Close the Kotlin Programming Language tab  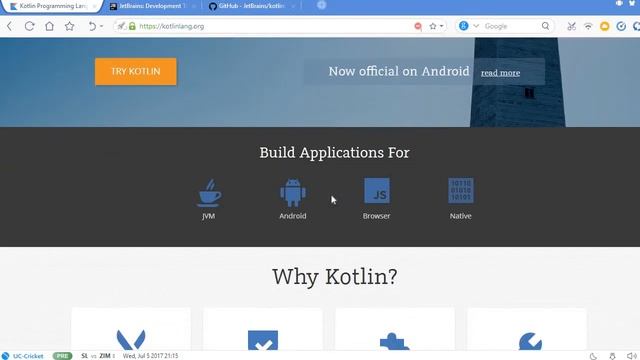(x=95, y=6)
